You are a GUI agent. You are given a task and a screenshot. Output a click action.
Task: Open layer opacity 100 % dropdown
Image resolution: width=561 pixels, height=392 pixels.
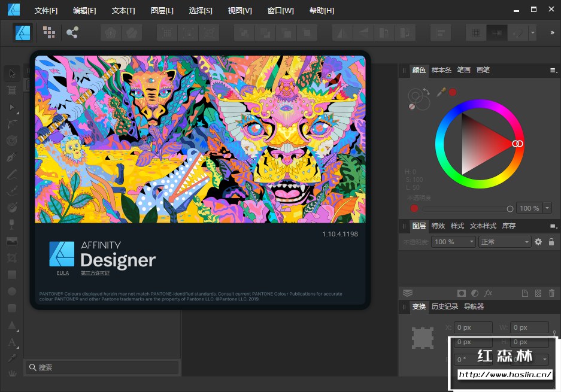(x=454, y=242)
